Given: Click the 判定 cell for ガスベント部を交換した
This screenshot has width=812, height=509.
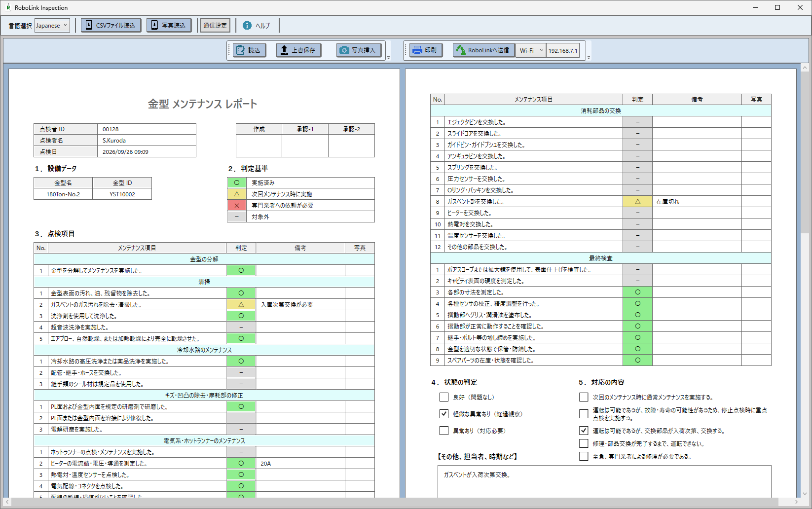Looking at the screenshot, I should (637, 201).
